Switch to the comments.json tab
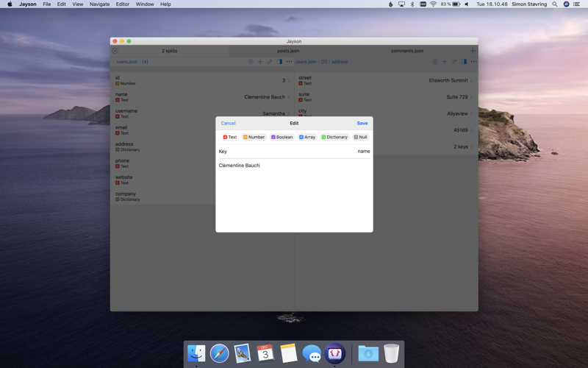Viewport: 588px width, 368px height. tap(407, 51)
